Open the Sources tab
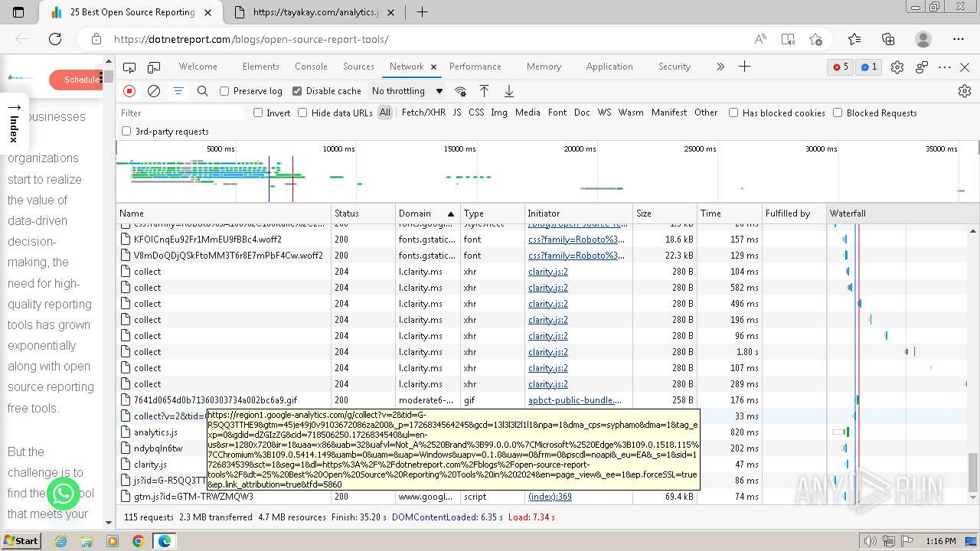The image size is (980, 551). pos(358,67)
